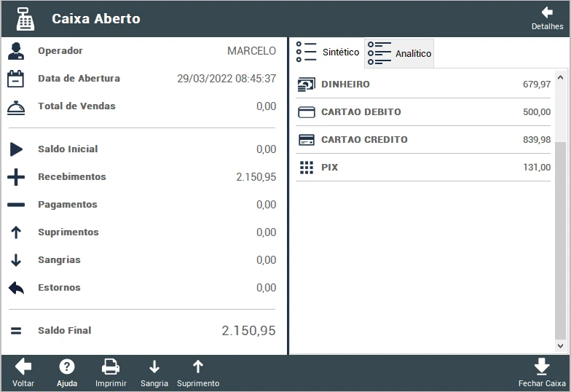
Task: Click the Estornos label
Action: [60, 287]
